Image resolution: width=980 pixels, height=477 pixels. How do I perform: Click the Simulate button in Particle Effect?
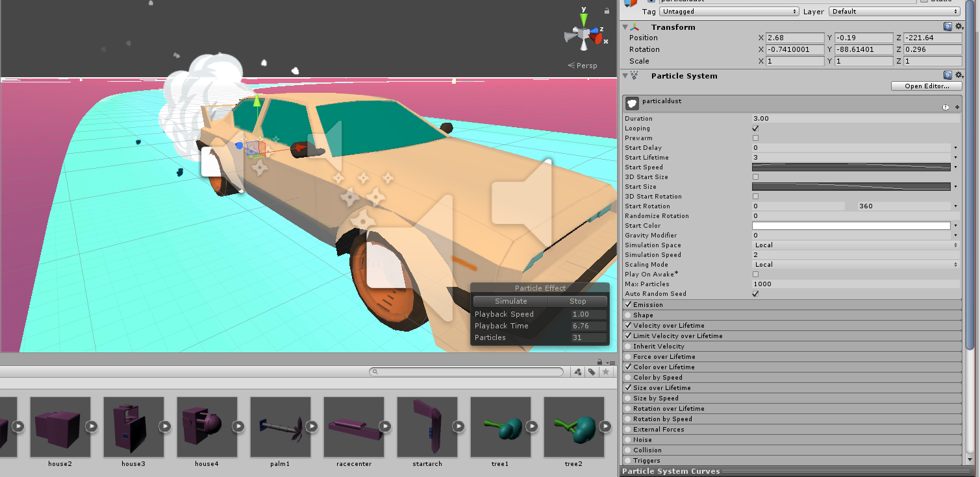tap(510, 301)
